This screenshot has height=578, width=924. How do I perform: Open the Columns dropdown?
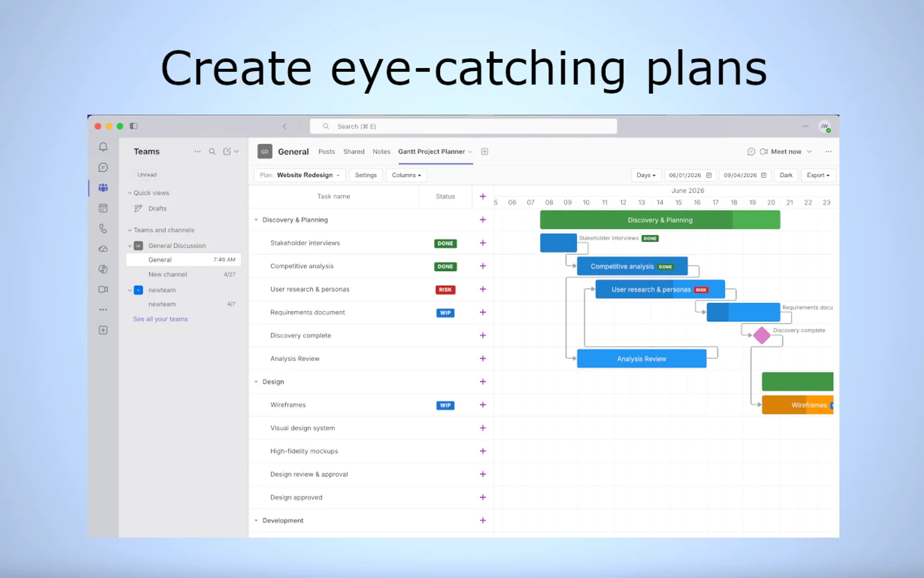point(407,175)
